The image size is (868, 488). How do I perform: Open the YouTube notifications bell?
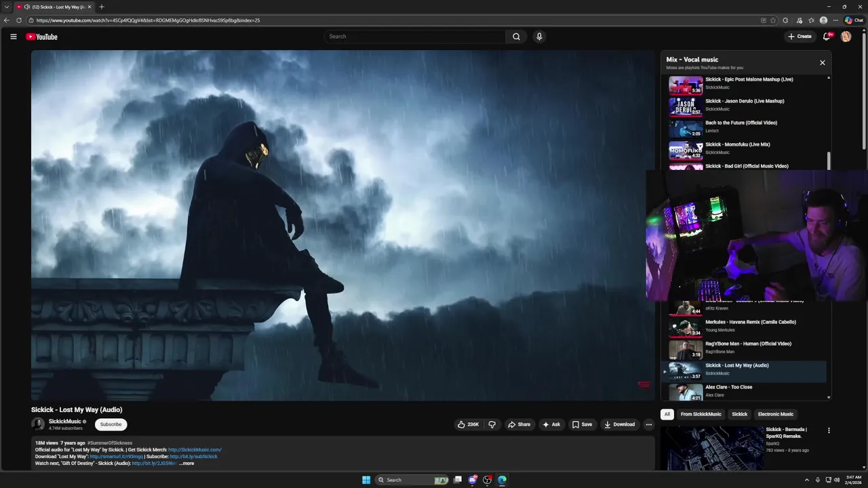click(x=827, y=37)
